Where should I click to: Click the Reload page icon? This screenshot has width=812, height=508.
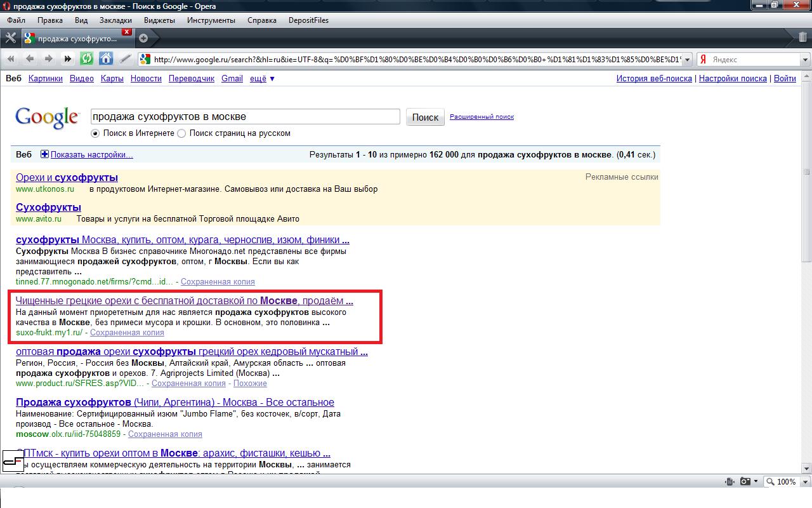[x=87, y=59]
